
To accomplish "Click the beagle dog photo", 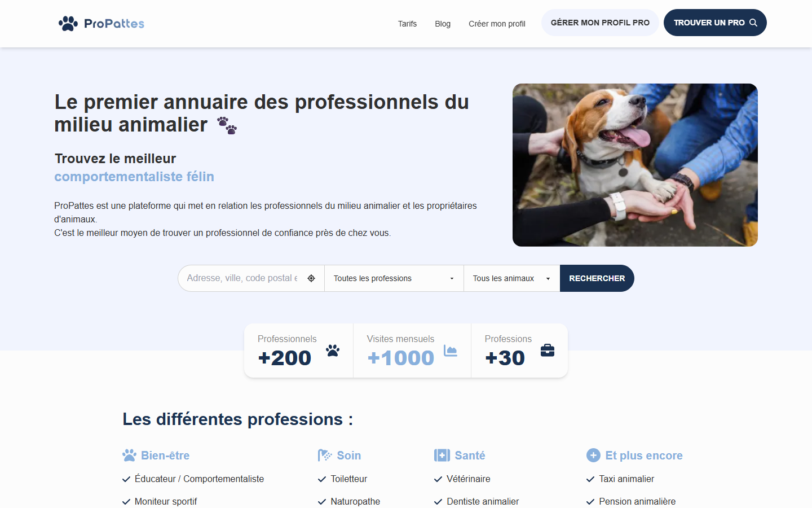I will (635, 165).
